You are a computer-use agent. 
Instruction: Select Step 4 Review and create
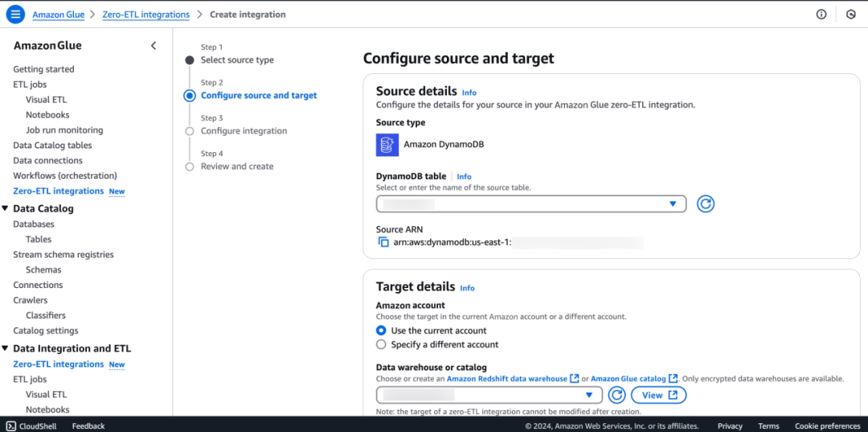click(237, 167)
